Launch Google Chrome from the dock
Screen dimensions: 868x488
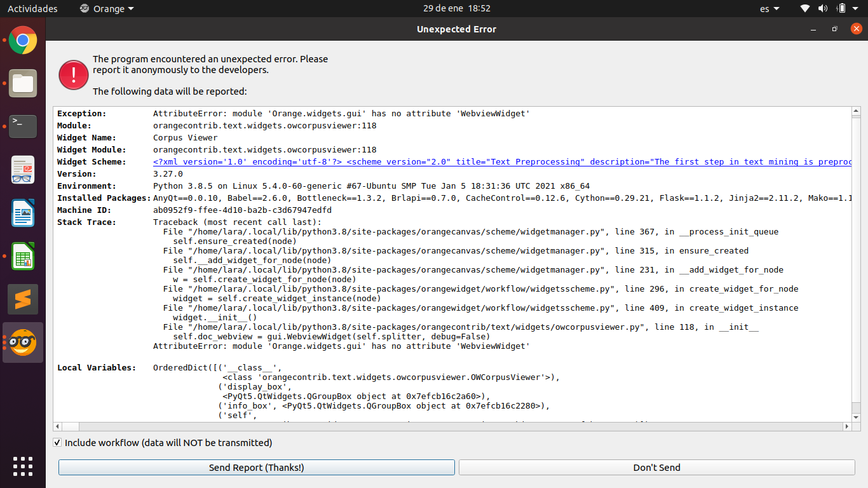tap(22, 40)
